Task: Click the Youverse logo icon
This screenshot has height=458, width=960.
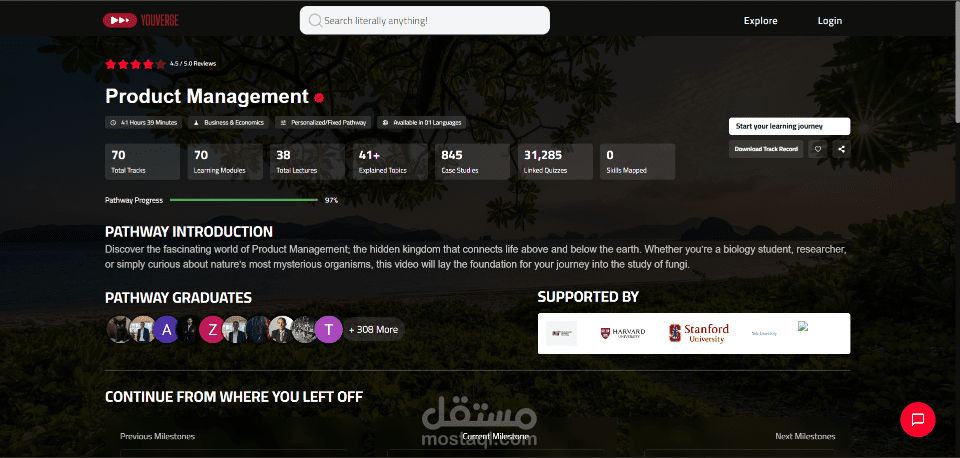Action: coord(119,20)
